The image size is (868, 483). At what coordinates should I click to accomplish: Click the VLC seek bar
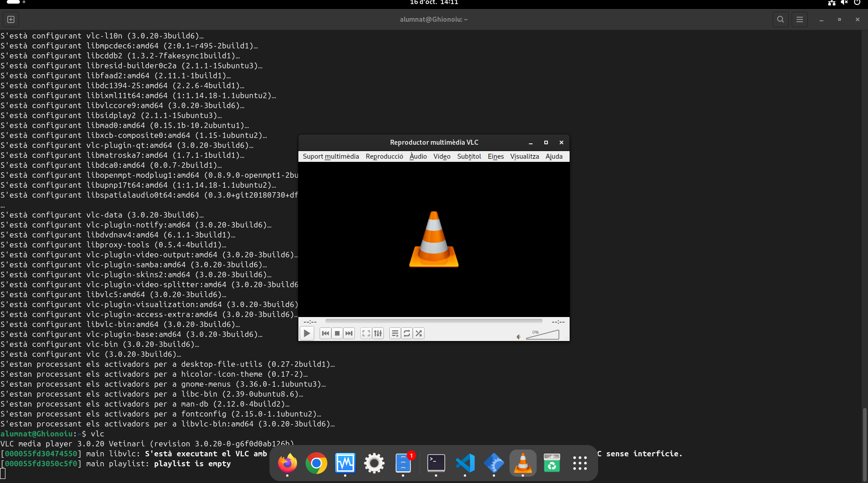[x=434, y=321]
